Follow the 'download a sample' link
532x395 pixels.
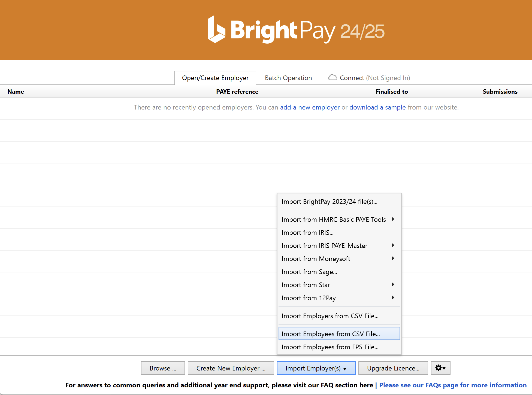coord(377,107)
